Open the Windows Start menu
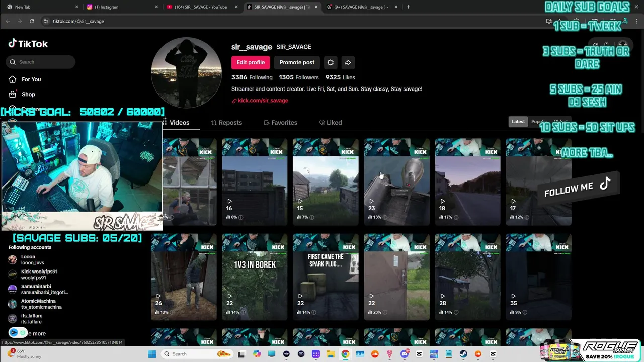The image size is (644, 362). coord(152,354)
